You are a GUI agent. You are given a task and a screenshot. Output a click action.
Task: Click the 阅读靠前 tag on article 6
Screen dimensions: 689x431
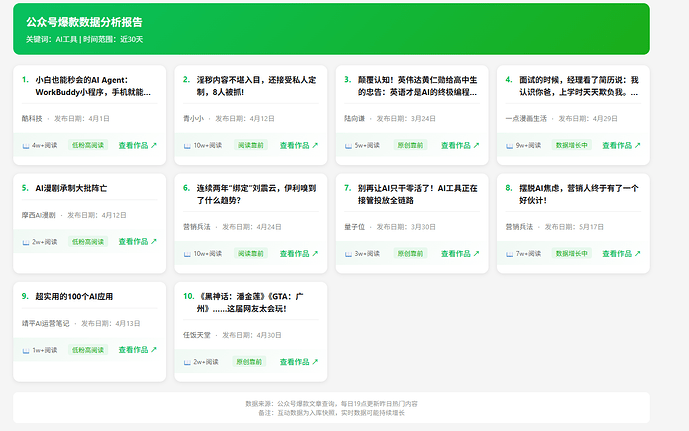point(251,254)
